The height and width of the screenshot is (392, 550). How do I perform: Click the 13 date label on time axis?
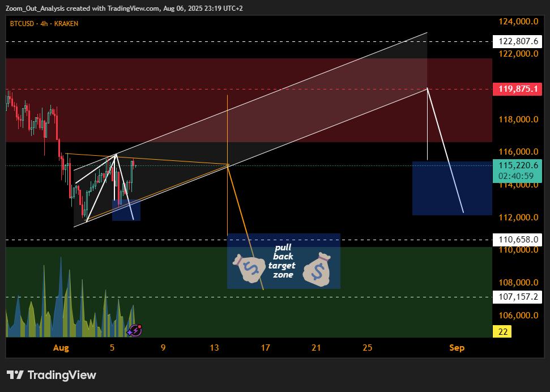[x=214, y=348]
